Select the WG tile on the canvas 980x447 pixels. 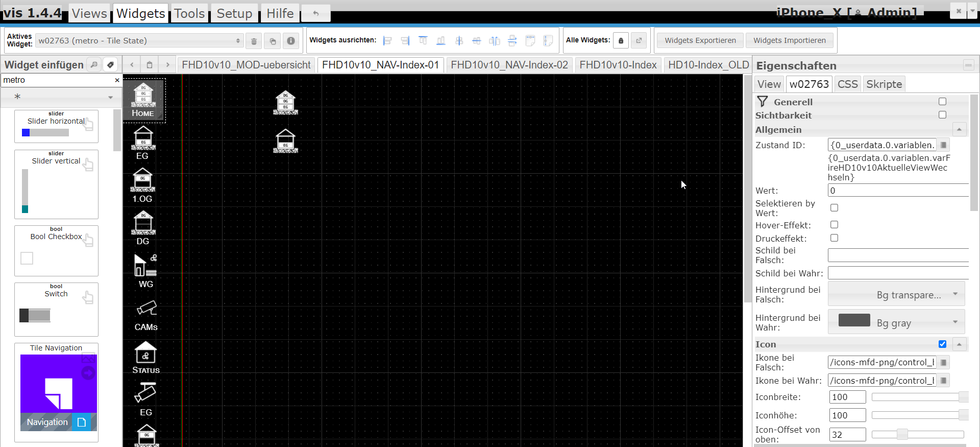146,271
